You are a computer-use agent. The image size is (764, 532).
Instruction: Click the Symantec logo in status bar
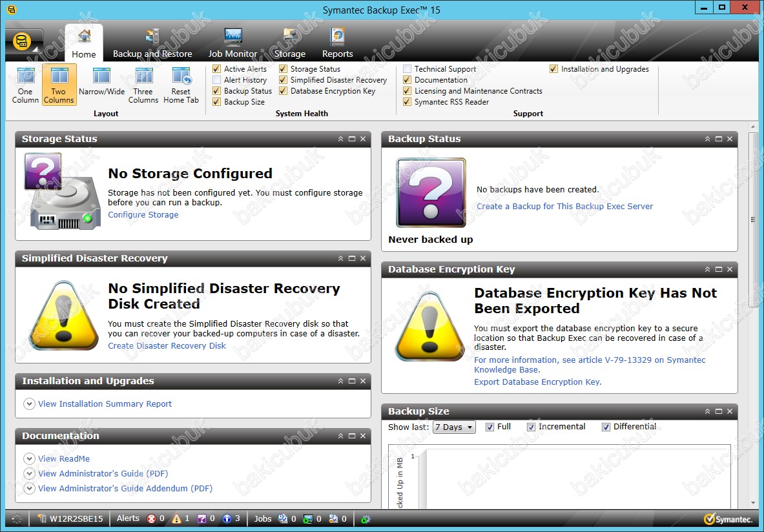point(728,519)
